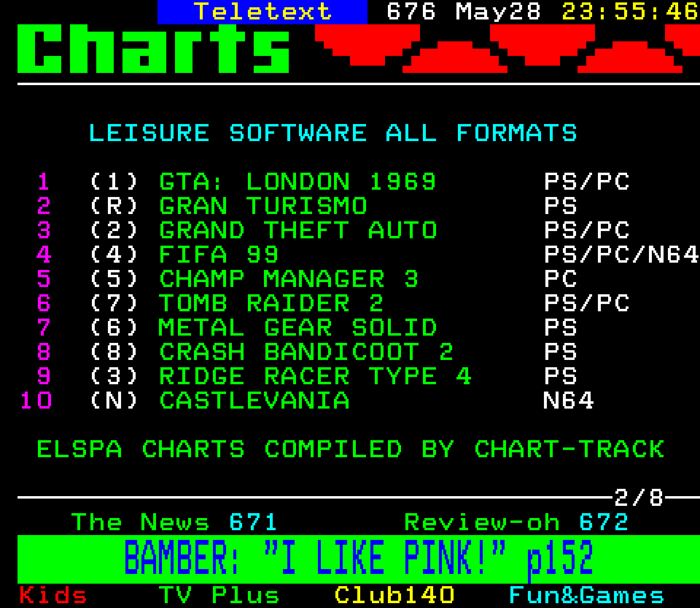Select the (N) new entry marker for Castlevania
The image size is (700, 608).
[113, 401]
